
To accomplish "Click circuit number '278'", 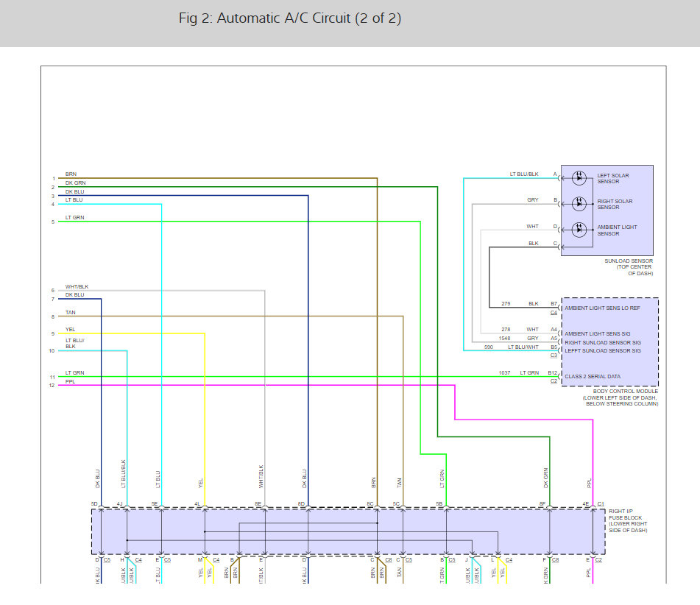I will click(506, 330).
